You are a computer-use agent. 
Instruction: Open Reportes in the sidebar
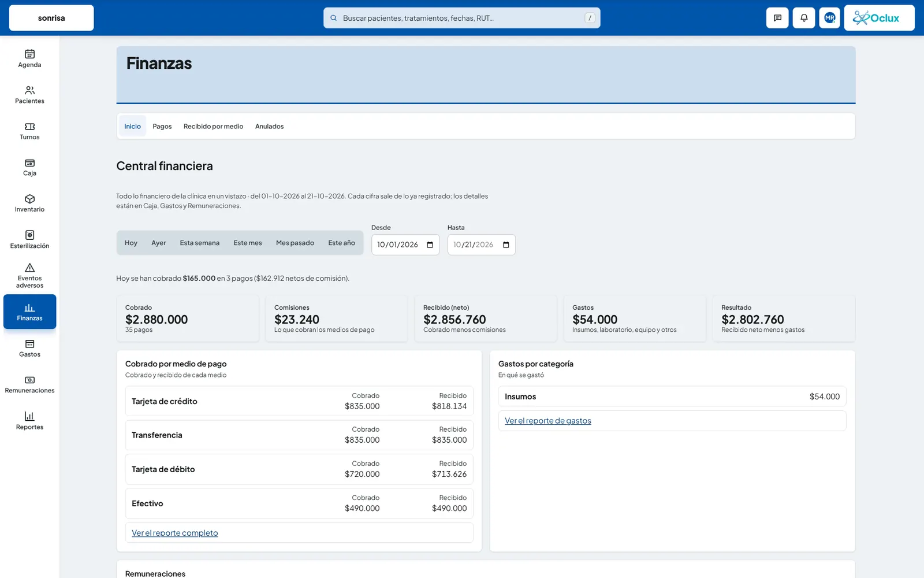(x=29, y=421)
